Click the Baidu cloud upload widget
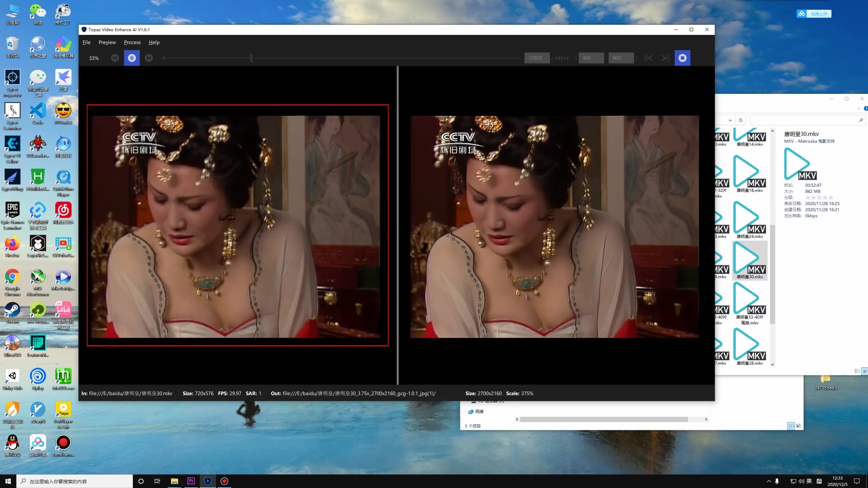868x488 pixels. [814, 14]
